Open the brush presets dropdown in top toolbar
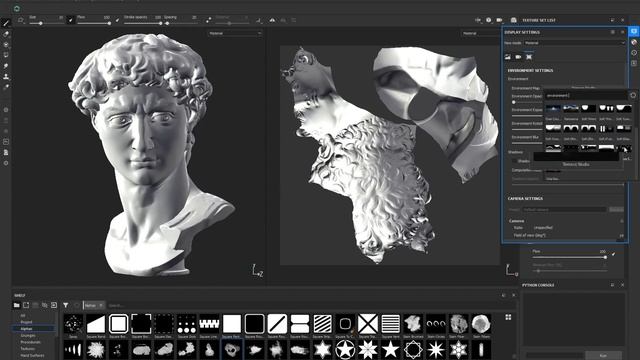 coord(21,20)
